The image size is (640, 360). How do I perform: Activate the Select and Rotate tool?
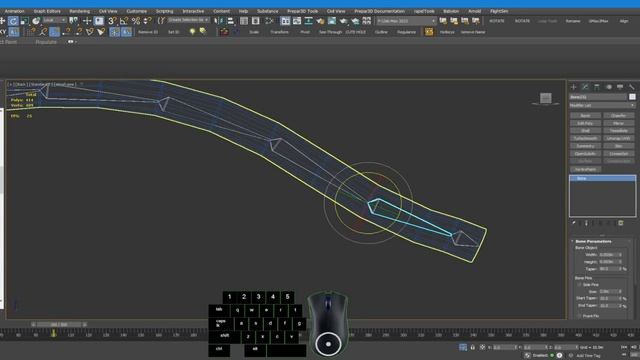(13, 21)
